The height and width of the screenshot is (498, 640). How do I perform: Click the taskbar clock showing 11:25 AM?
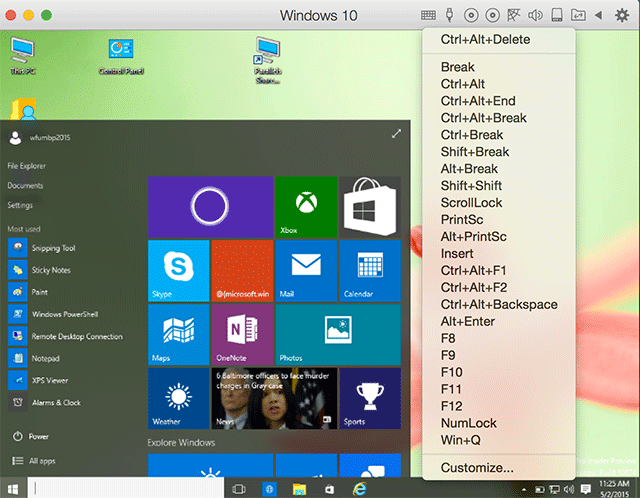point(614,489)
